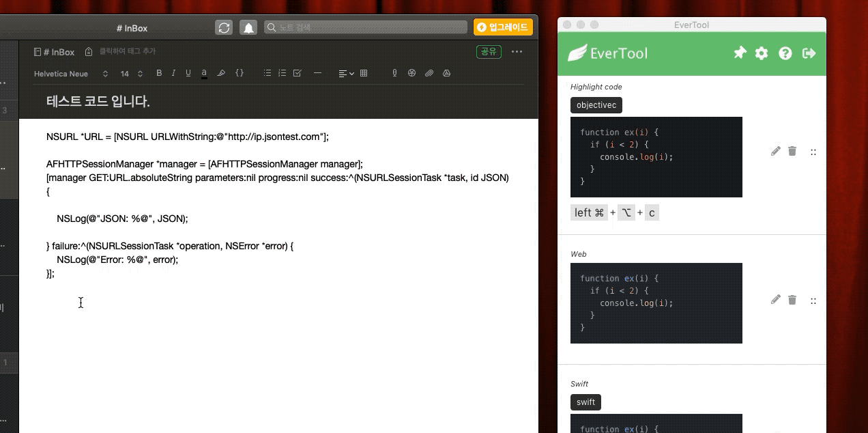Click the sync button in Evernote toolbar
The image size is (868, 433).
[224, 27]
